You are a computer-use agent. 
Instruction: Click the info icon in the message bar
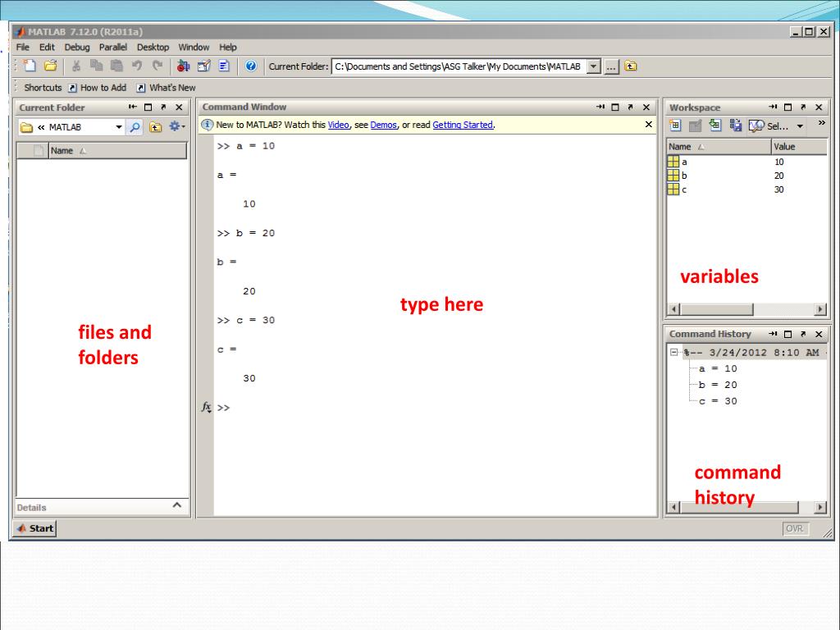click(208, 125)
